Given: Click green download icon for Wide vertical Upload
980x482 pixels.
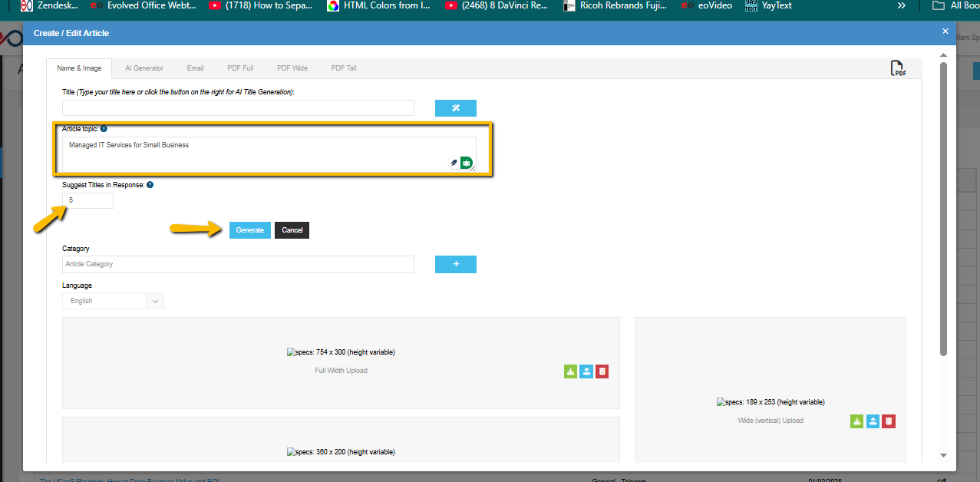Looking at the screenshot, I should (856, 421).
